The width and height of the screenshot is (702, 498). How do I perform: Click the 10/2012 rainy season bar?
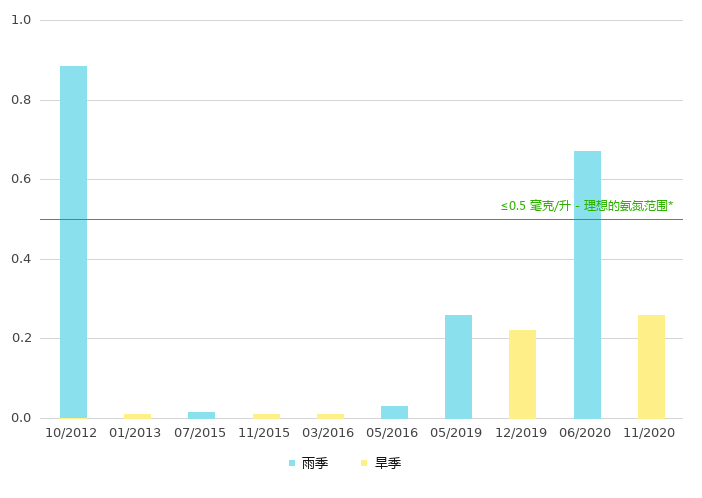[73, 240]
